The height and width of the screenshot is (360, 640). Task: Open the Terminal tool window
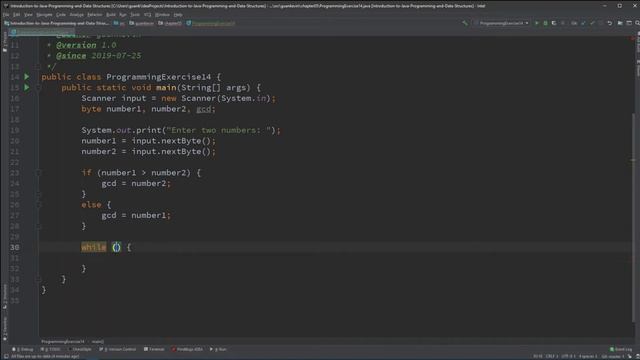[x=154, y=349]
